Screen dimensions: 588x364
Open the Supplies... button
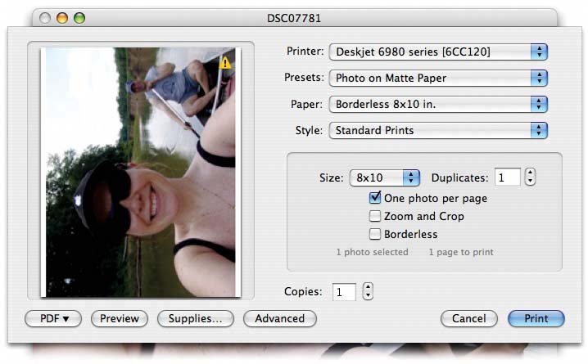tap(196, 318)
